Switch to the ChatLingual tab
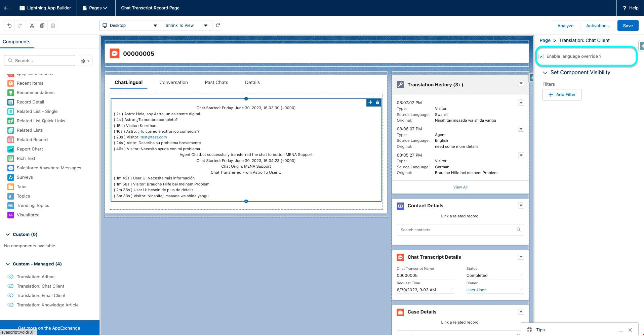Viewport: 644px width, 335px height. 128,82
